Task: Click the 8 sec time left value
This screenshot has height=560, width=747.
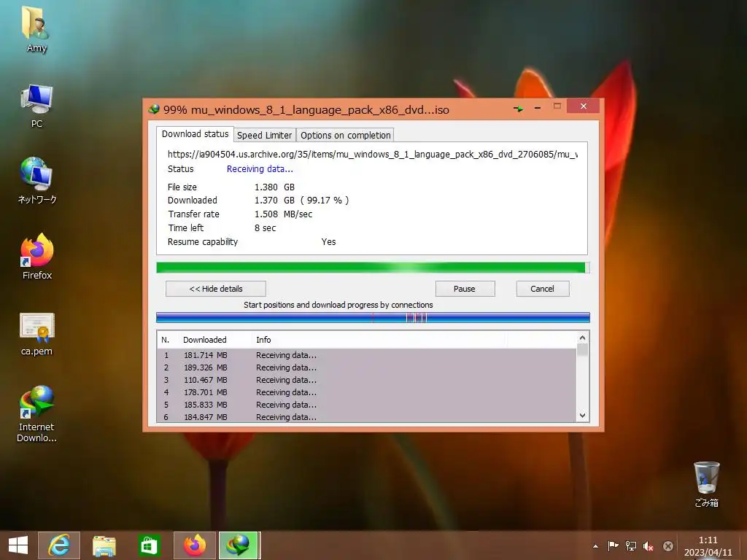Action: [265, 228]
